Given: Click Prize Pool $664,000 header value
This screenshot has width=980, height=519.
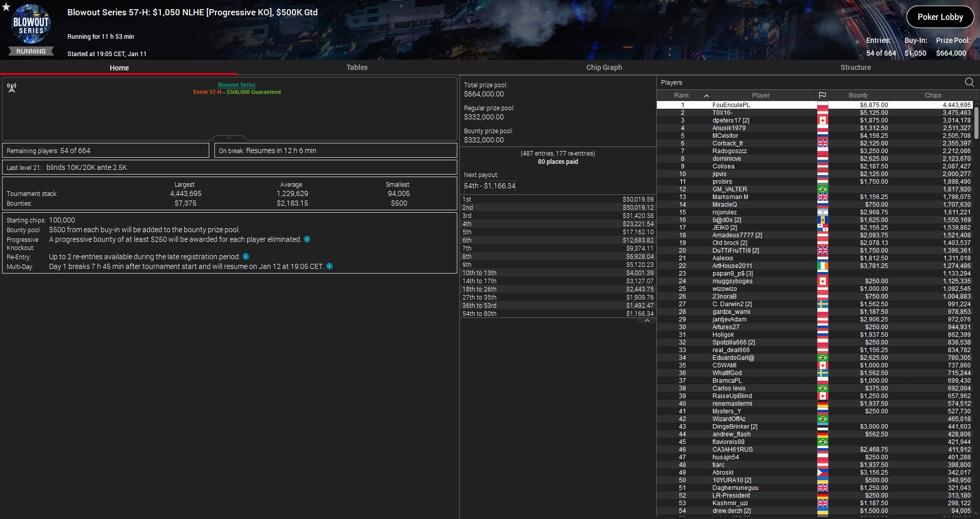Looking at the screenshot, I should pos(951,53).
